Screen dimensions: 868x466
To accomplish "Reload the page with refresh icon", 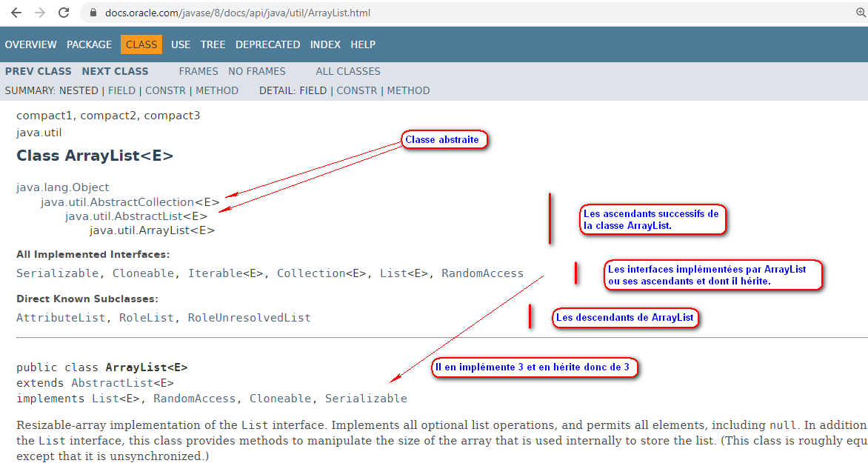I will [x=64, y=13].
